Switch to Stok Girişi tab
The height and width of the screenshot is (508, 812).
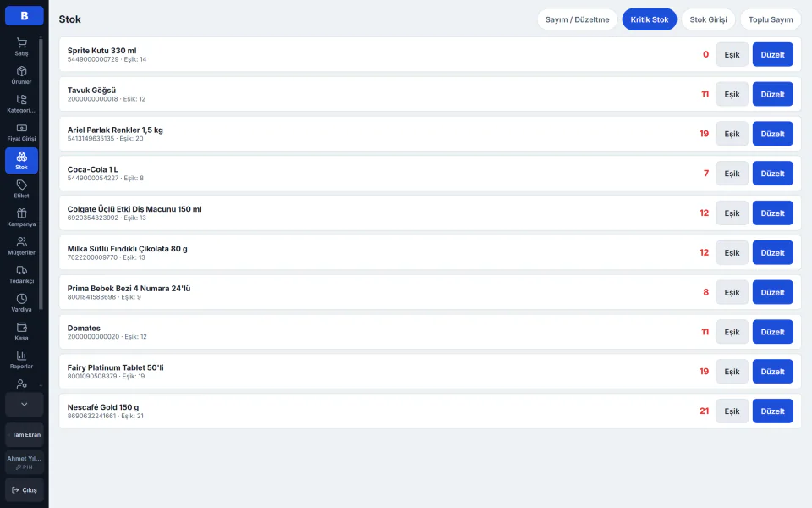(x=708, y=19)
